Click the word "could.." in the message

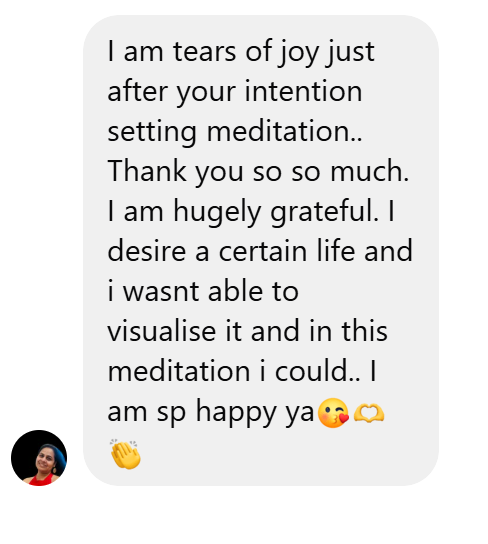tap(317, 371)
